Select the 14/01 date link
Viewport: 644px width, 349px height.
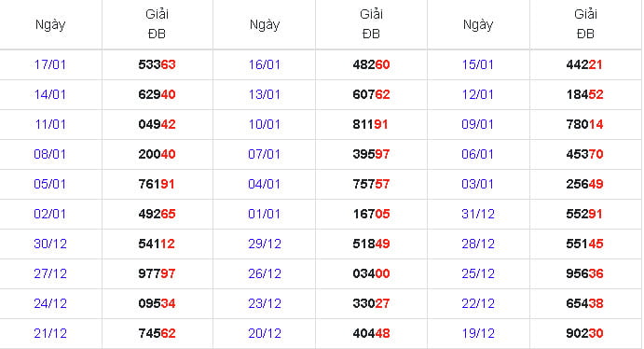tap(50, 94)
